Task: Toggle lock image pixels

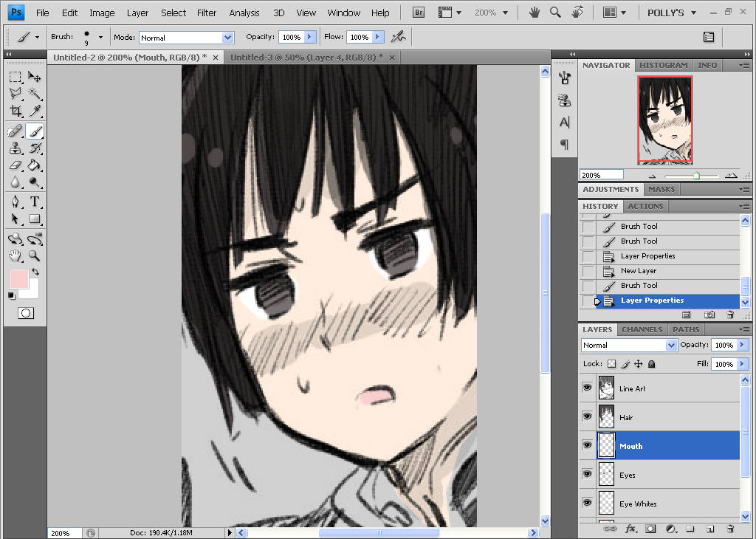Action: [625, 364]
